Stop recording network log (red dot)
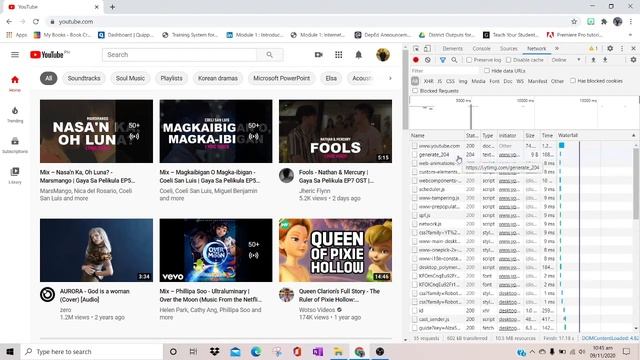The image size is (640, 360). point(416,60)
